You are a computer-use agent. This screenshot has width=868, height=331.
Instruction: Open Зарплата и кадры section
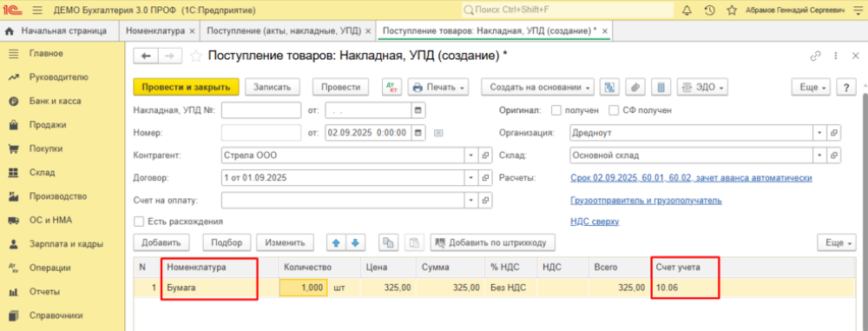(67, 244)
